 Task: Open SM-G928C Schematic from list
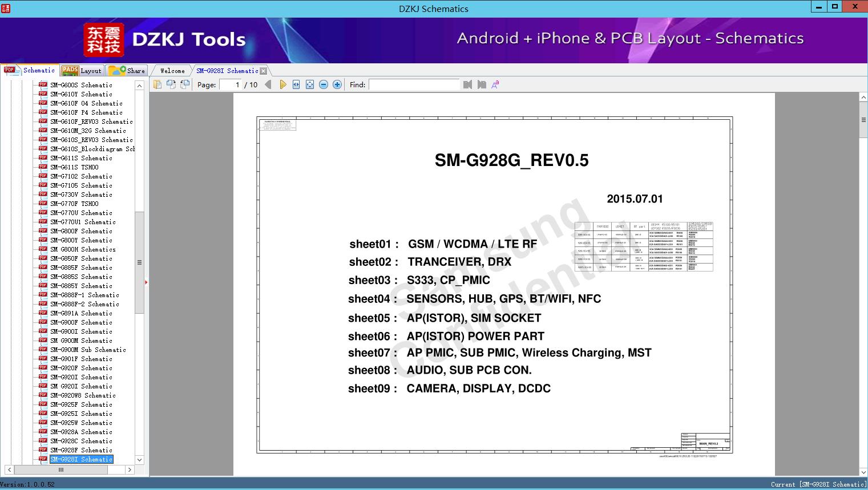point(81,441)
